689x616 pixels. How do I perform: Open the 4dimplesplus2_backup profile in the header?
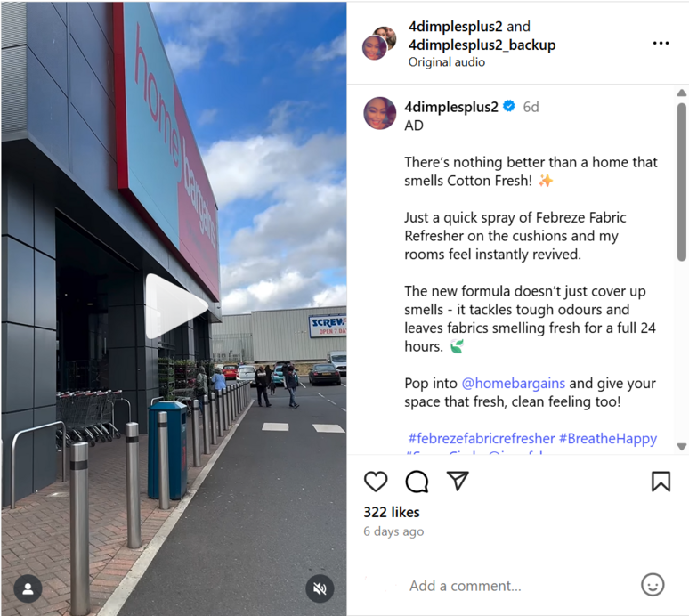pyautogui.click(x=482, y=45)
